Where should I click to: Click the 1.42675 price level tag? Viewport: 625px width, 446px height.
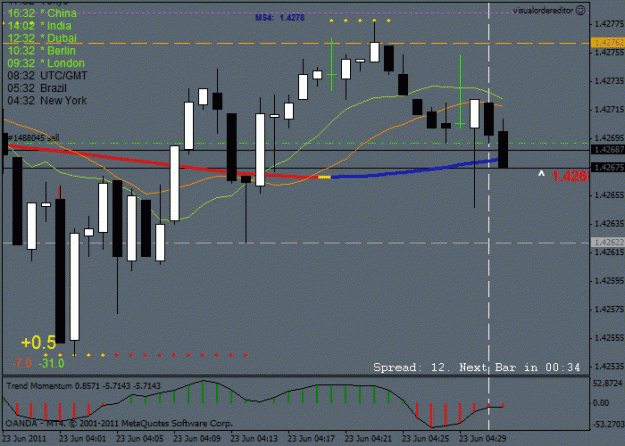point(607,167)
